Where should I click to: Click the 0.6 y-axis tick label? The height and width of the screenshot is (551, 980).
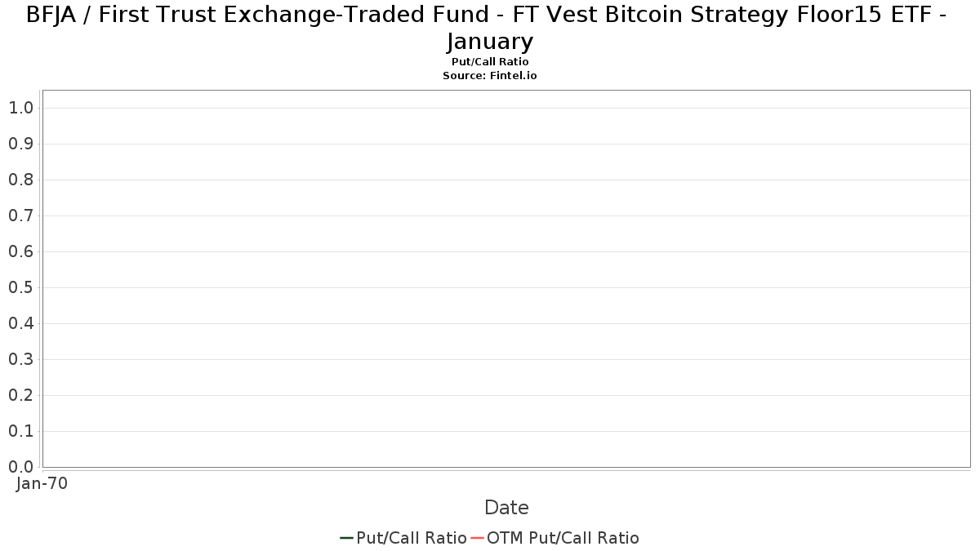point(20,251)
